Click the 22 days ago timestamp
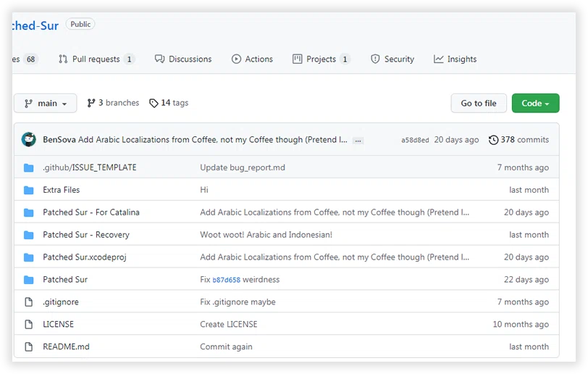 526,280
